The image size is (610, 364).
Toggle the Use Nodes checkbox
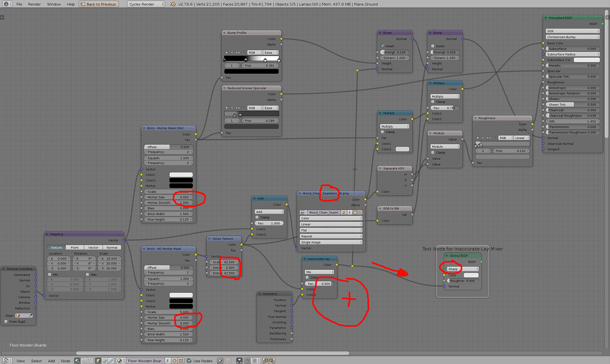click(189, 360)
